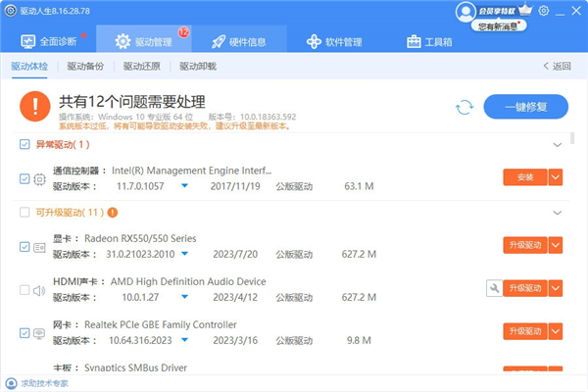Click the orange warning exclamation icon

click(x=35, y=107)
